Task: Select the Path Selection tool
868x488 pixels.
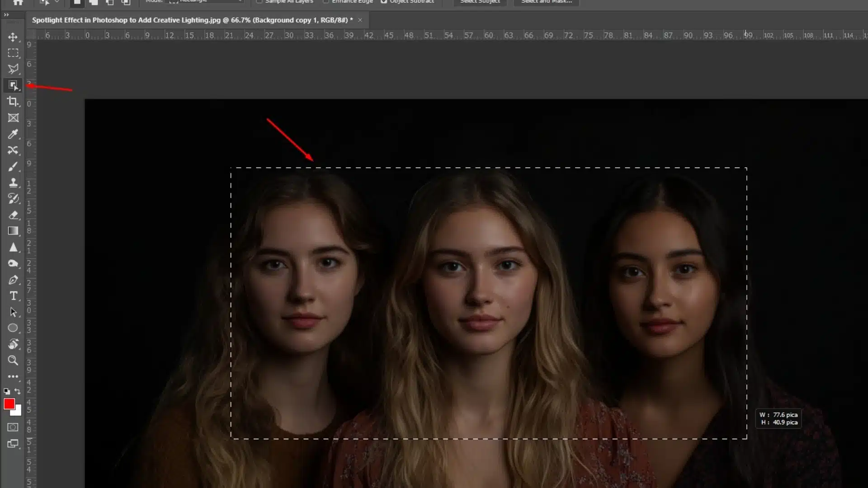Action: click(13, 312)
